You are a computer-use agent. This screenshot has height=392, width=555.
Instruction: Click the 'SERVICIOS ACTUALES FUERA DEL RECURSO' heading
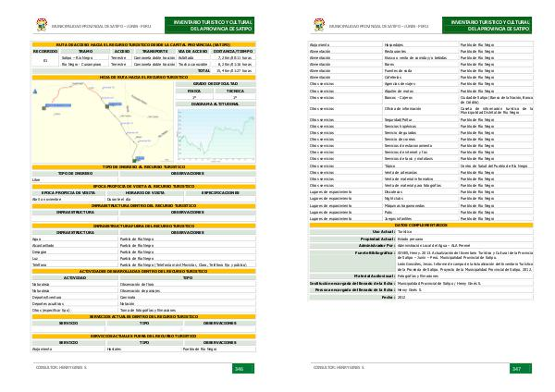[143, 337]
